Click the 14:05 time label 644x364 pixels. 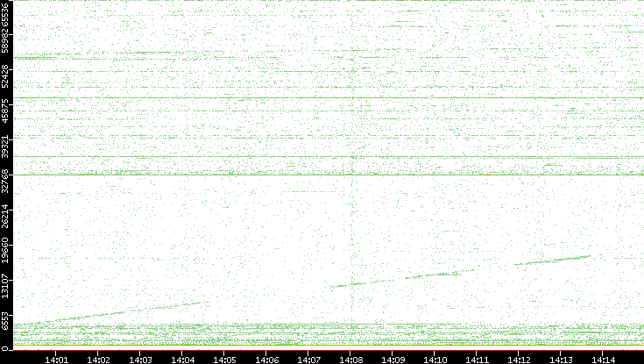click(x=224, y=358)
